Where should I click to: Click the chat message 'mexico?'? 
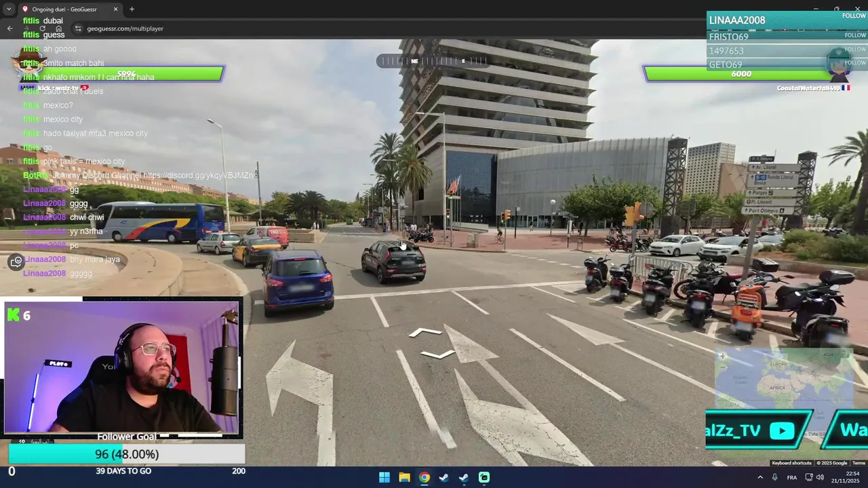[58, 105]
